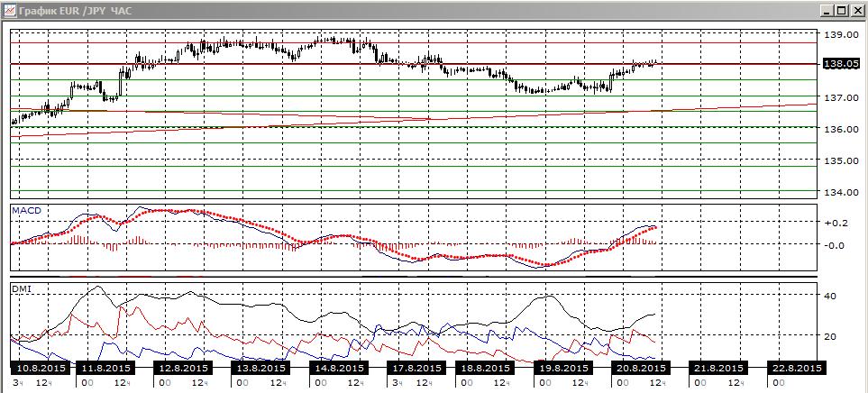Click the 139.00 price axis label
Screen dimensions: 868x393
[842, 34]
